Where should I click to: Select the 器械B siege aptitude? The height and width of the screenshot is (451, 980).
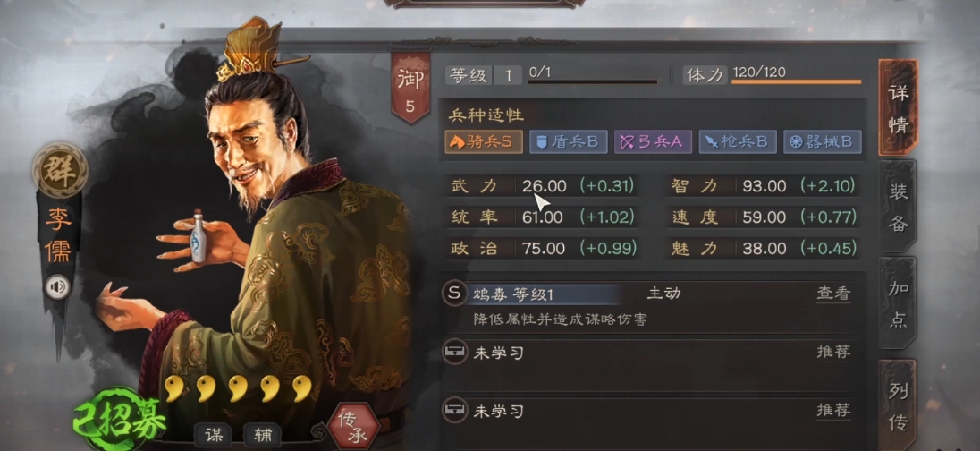pyautogui.click(x=823, y=142)
